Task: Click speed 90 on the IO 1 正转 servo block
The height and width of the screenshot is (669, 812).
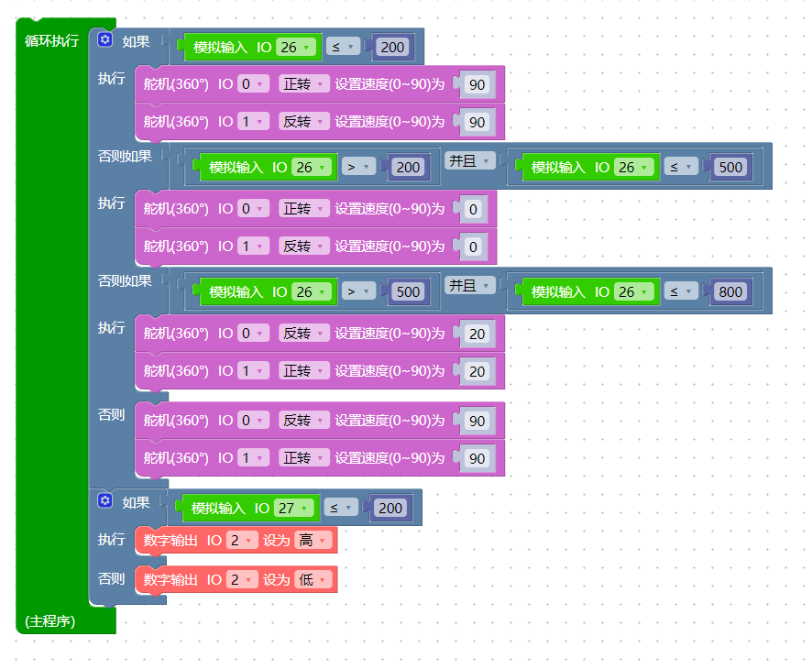Action: pos(477,458)
